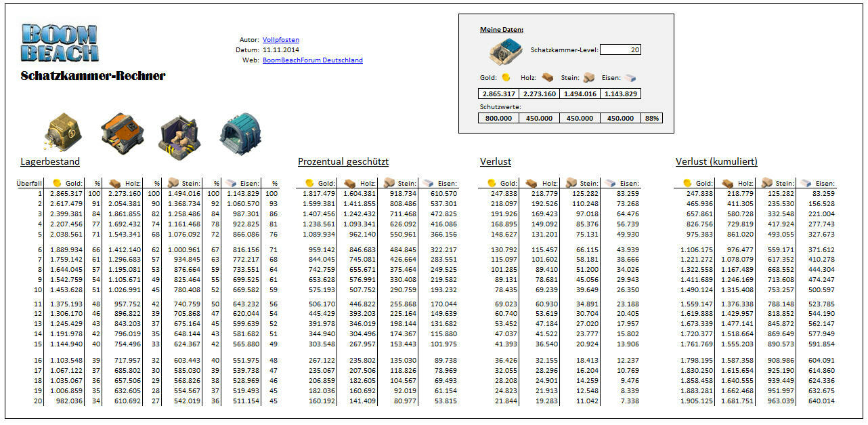Image resolution: width=868 pixels, height=425 pixels.
Task: Click the vault icon under Meine Daten
Action: point(505,52)
